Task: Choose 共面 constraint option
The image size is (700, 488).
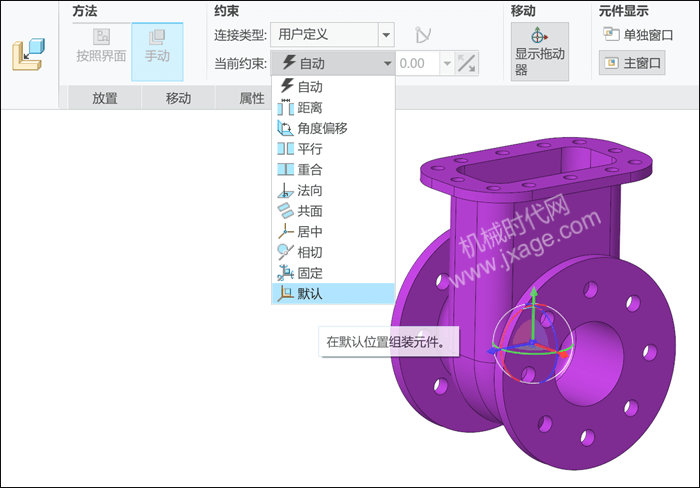Action: (x=333, y=211)
